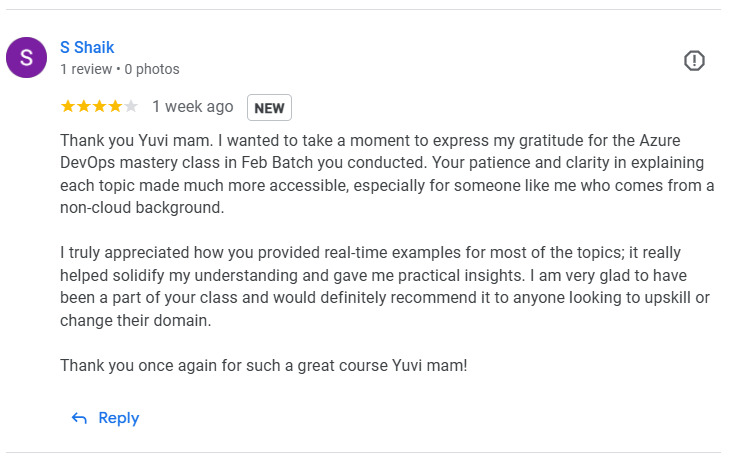
Task: Select the first gold rating star
Action: coord(68,106)
